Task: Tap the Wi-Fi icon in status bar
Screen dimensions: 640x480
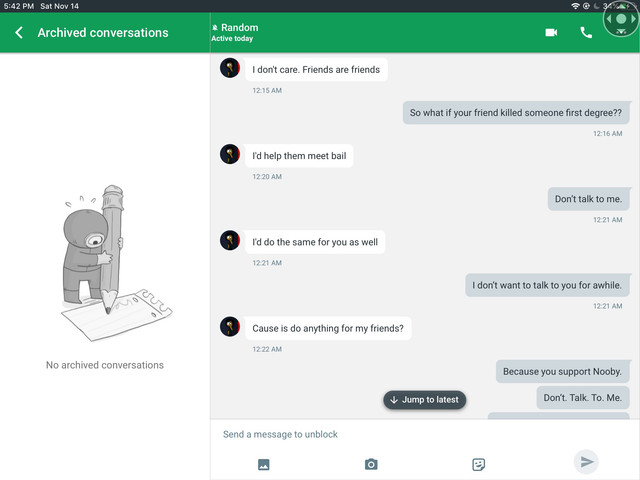Action: click(575, 6)
